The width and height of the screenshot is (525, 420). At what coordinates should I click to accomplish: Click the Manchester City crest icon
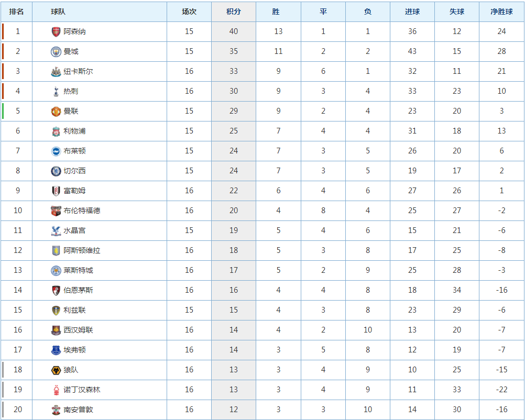56,51
